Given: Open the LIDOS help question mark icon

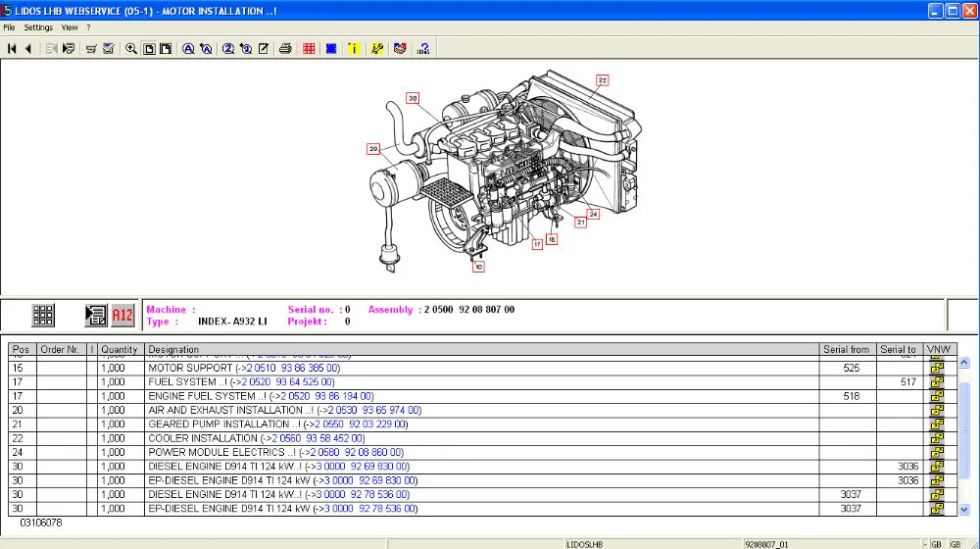Looking at the screenshot, I should pyautogui.click(x=423, y=49).
